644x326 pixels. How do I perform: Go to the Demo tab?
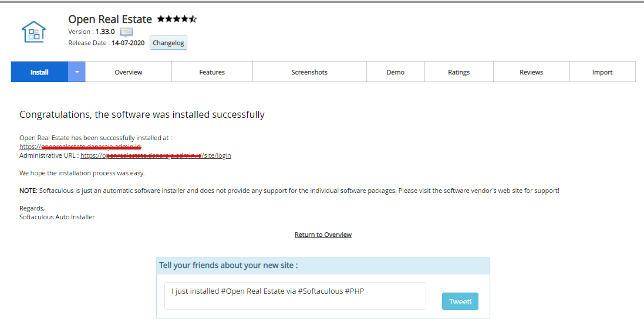coord(396,72)
